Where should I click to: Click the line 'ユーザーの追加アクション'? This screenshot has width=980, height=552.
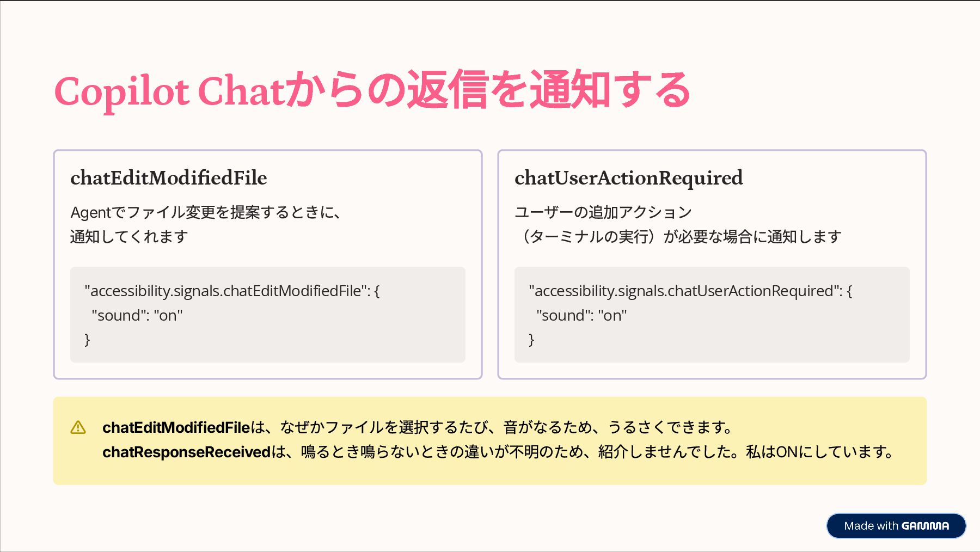[603, 212]
